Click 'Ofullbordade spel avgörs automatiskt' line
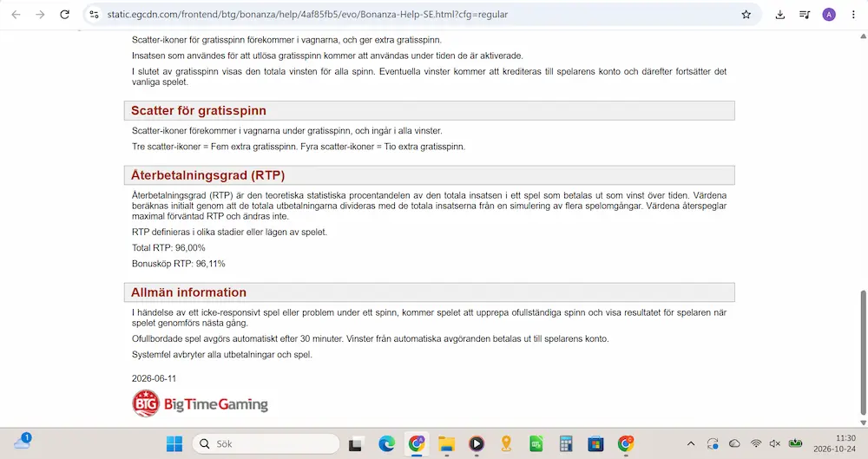The image size is (868, 459). click(x=371, y=339)
